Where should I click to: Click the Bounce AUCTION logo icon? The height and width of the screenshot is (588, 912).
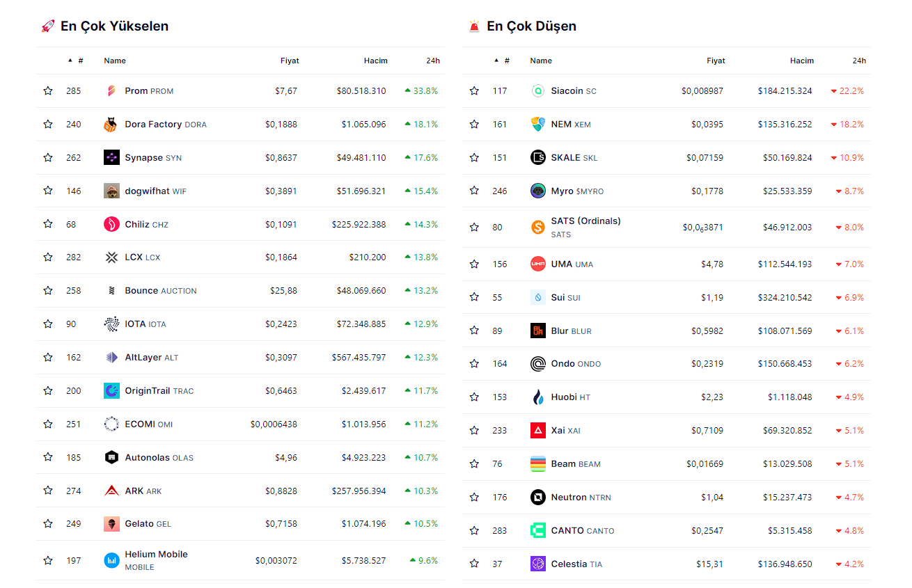point(111,291)
